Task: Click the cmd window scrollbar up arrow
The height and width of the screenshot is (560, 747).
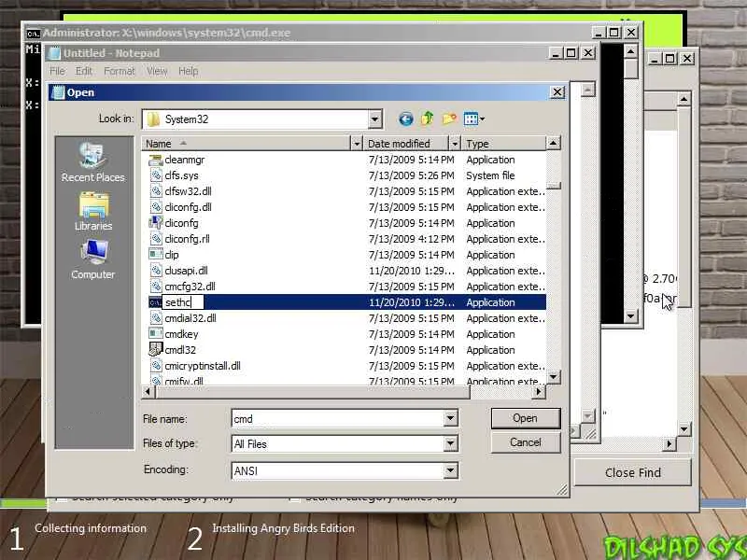Action: [x=631, y=51]
